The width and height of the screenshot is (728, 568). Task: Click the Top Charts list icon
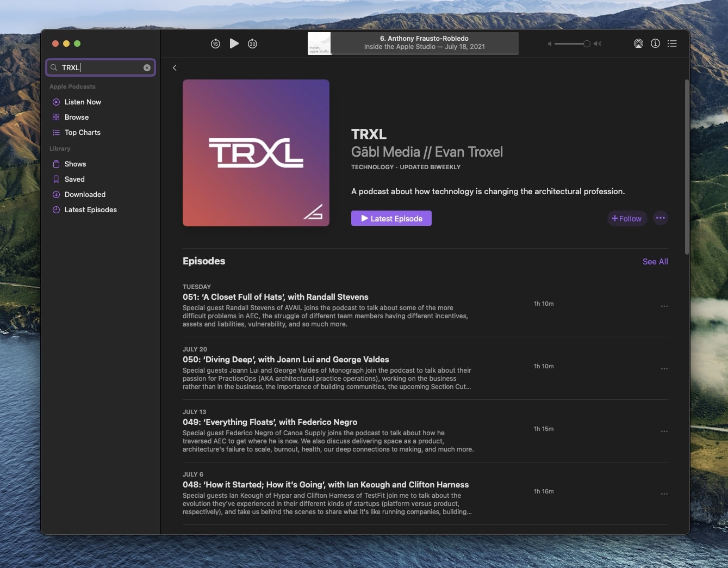pos(56,132)
